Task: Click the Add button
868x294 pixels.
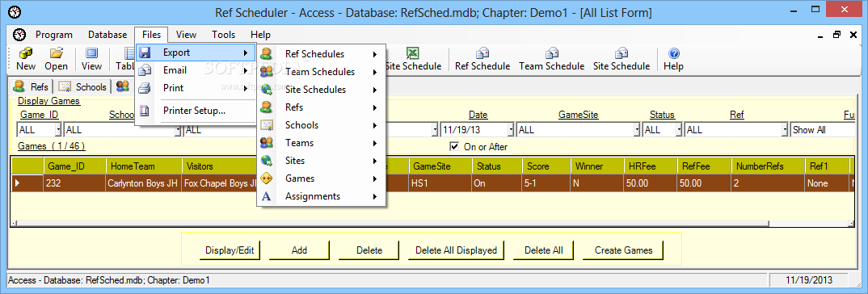Action: click(x=299, y=250)
